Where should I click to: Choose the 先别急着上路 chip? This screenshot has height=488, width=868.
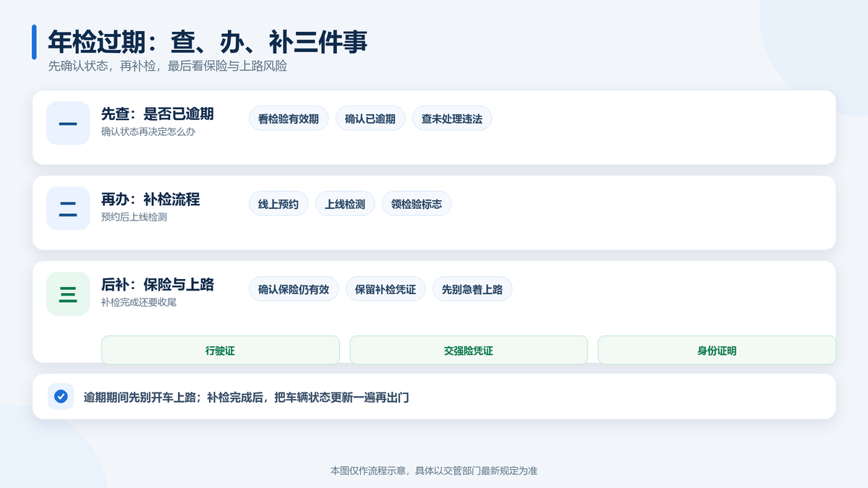click(472, 289)
